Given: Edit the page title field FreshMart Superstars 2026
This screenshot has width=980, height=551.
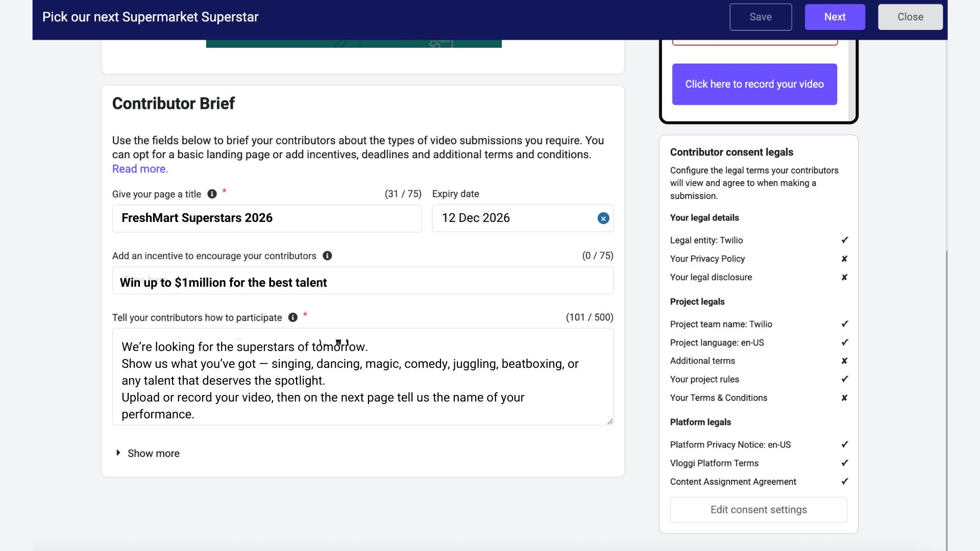Looking at the screenshot, I should click(x=267, y=218).
